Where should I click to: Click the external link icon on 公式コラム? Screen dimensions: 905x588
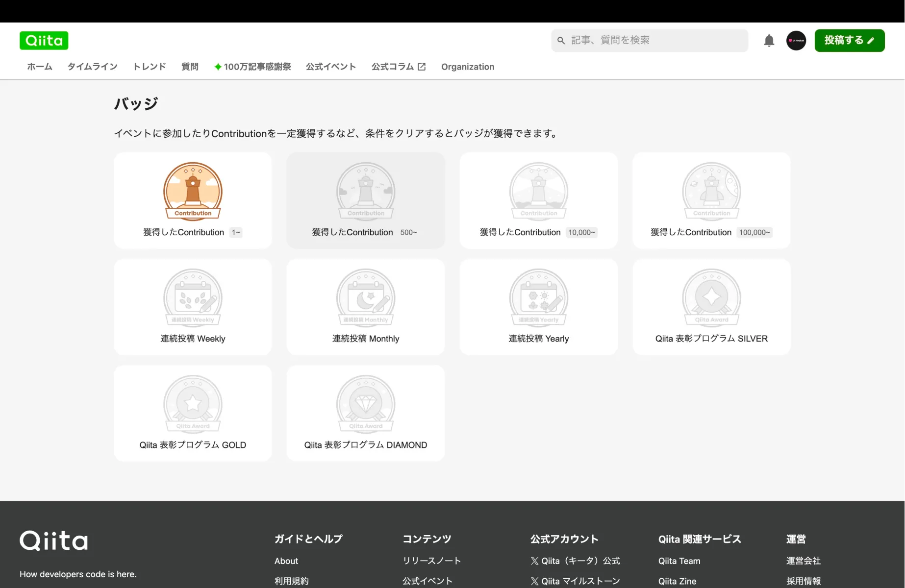[x=422, y=66]
